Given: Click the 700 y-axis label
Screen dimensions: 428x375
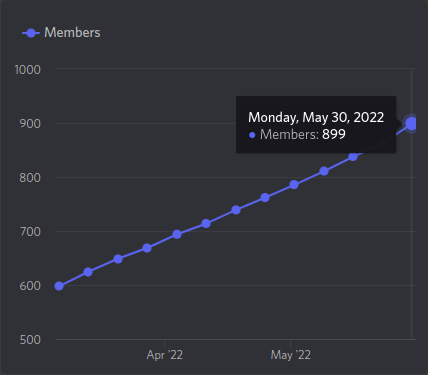Looking at the screenshot, I should point(30,232).
